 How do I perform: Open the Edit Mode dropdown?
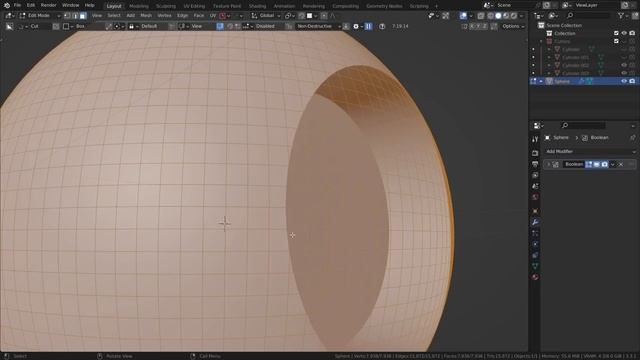pyautogui.click(x=40, y=16)
